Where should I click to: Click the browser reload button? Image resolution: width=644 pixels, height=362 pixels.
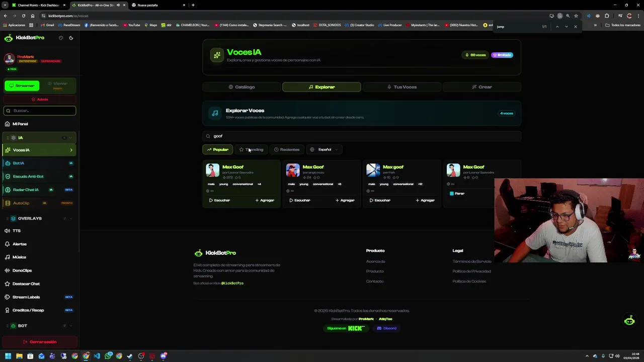tap(23, 16)
